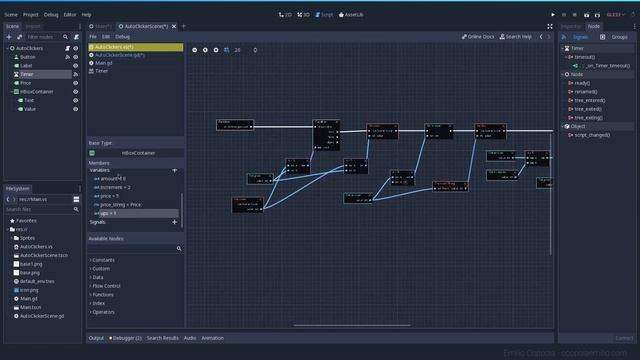Focus the Filter nodes input field

point(44,37)
